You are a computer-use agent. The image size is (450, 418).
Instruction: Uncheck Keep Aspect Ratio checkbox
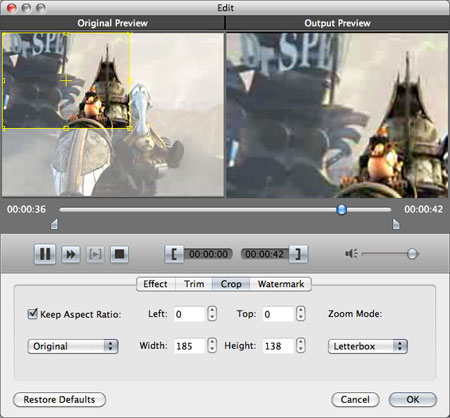pos(32,314)
